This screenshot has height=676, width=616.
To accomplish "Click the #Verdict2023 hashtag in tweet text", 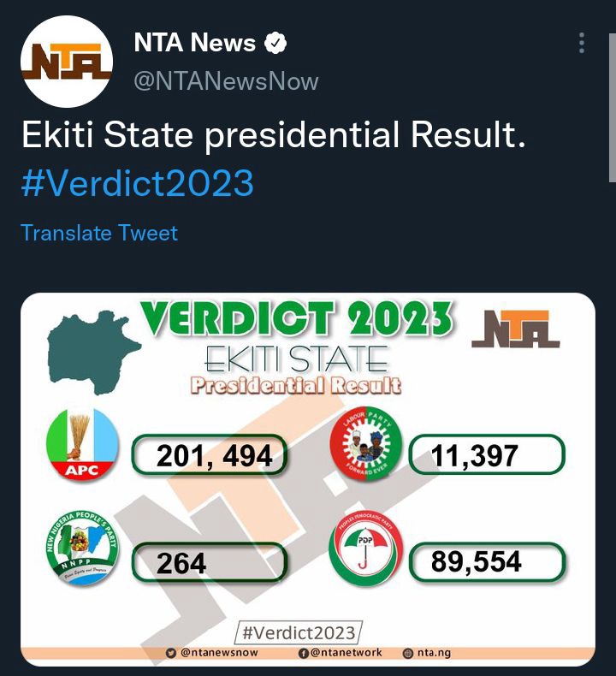I will 137,183.
